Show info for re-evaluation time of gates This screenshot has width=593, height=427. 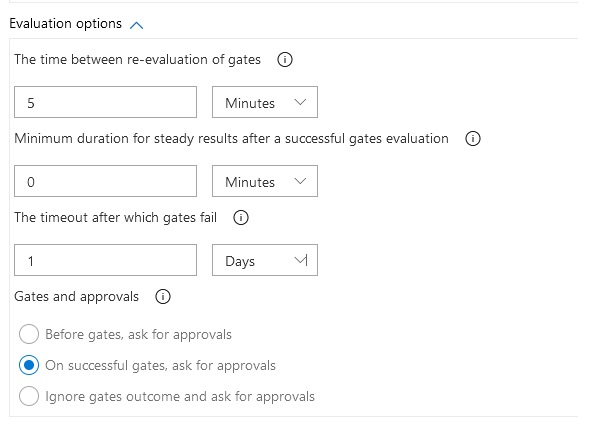tap(285, 59)
